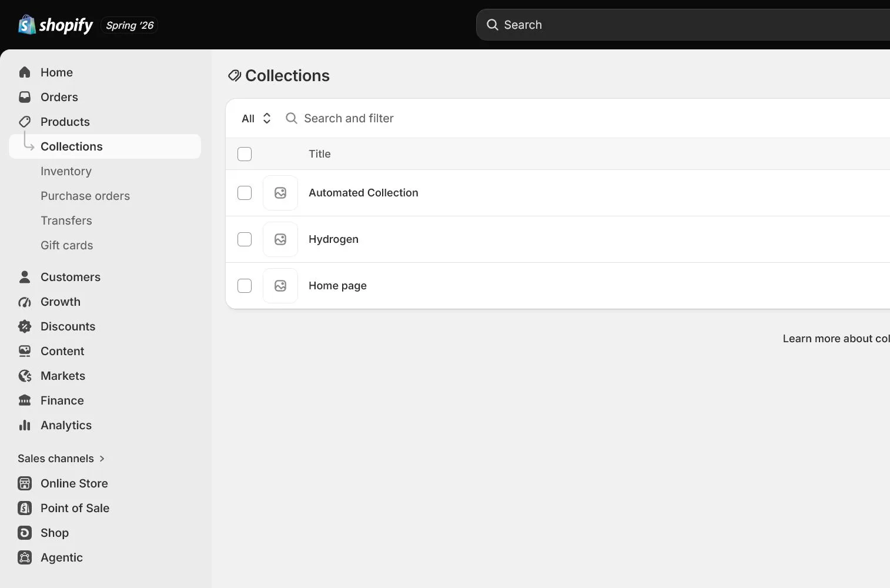
Task: Click the Shop channel icon
Action: click(25, 533)
